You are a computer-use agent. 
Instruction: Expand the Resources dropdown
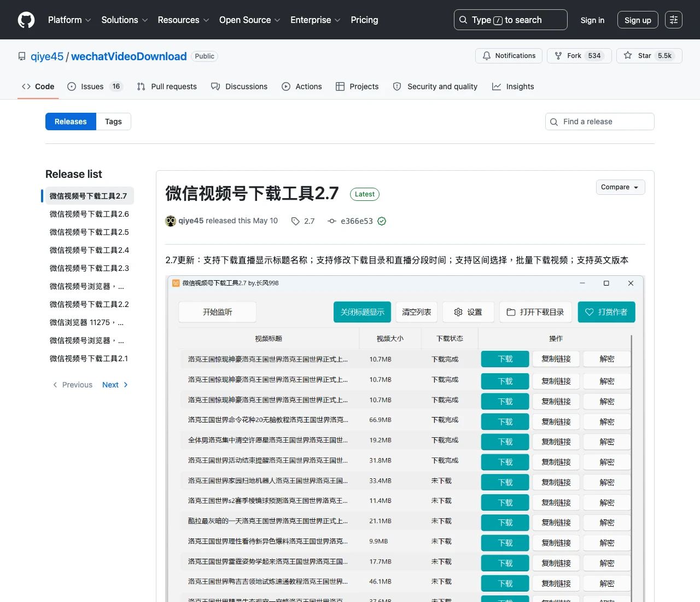tap(183, 20)
